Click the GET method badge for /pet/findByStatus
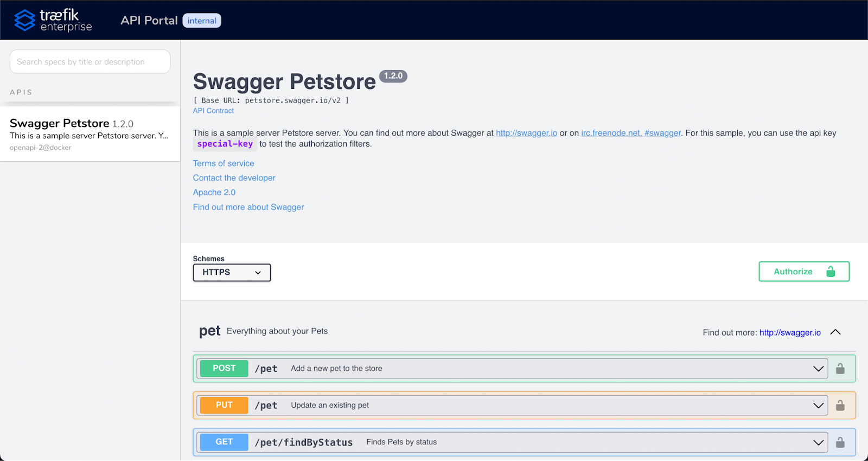 click(x=224, y=442)
